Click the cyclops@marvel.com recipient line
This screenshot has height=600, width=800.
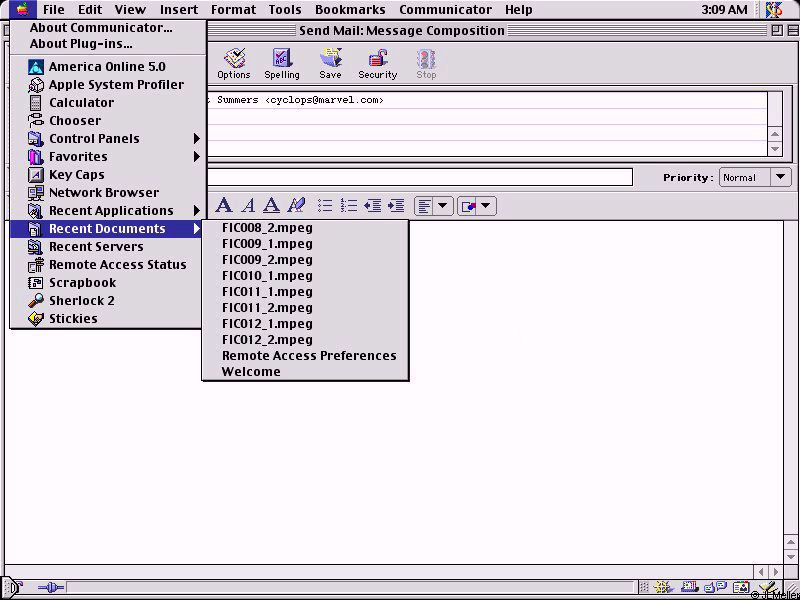click(486, 101)
